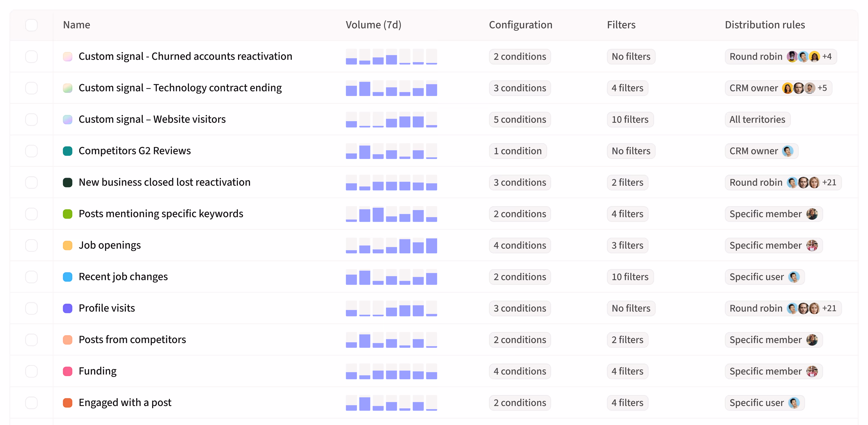Viewport: 868px width, 425px height.
Task: Click the Distribution rules column header
Action: coord(765,25)
